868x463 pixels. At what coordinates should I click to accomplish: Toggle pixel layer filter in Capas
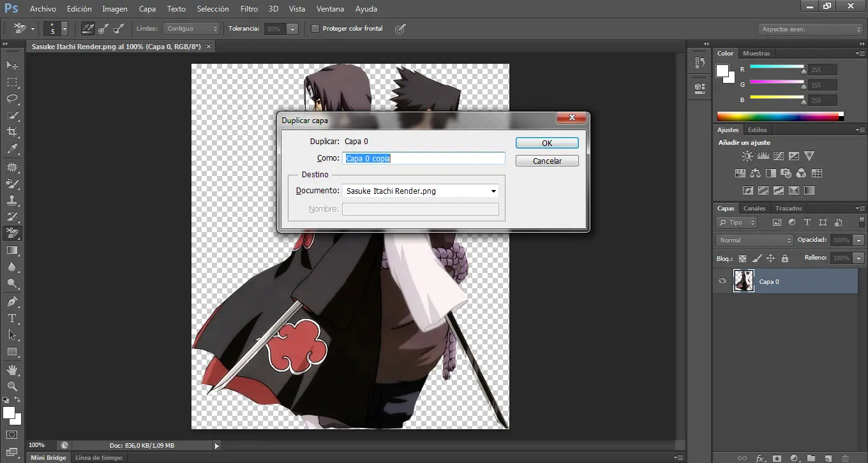[x=777, y=223]
